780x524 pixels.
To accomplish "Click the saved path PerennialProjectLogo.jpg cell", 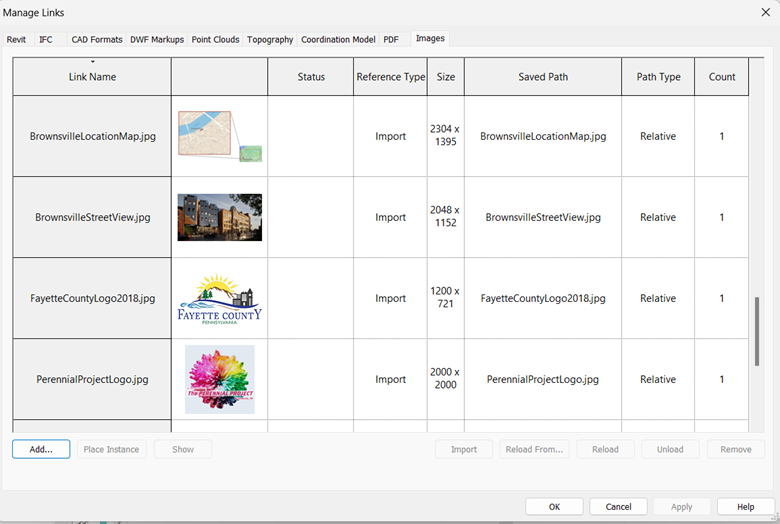I will point(543,379).
